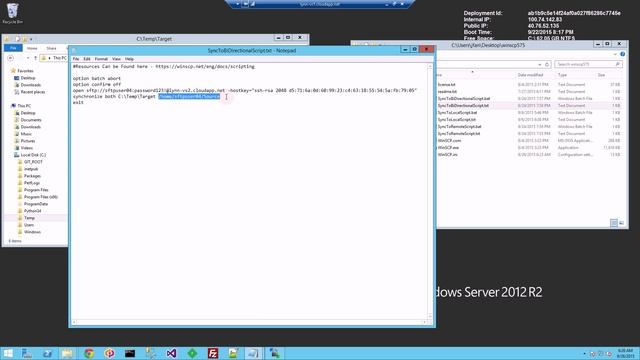Open the green diamond taskbar app
The image size is (640, 360).
[x=192, y=353]
